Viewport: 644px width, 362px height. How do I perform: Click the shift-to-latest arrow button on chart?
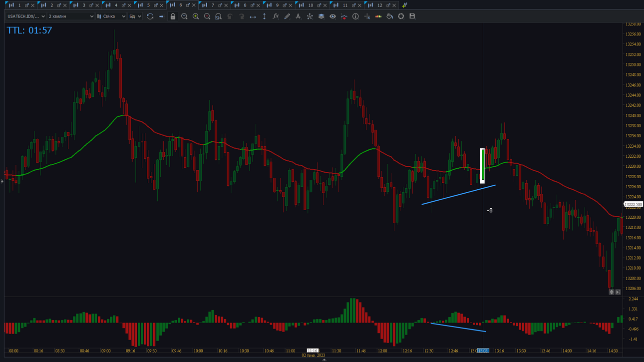[618, 292]
